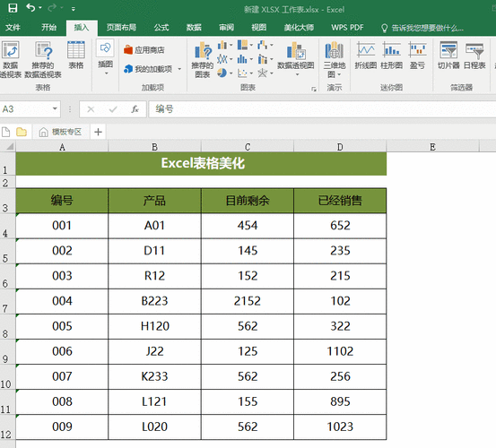Screen dimensions: 496x448
Task: Expand the Name Box dropdown arrow
Action: [x=55, y=109]
